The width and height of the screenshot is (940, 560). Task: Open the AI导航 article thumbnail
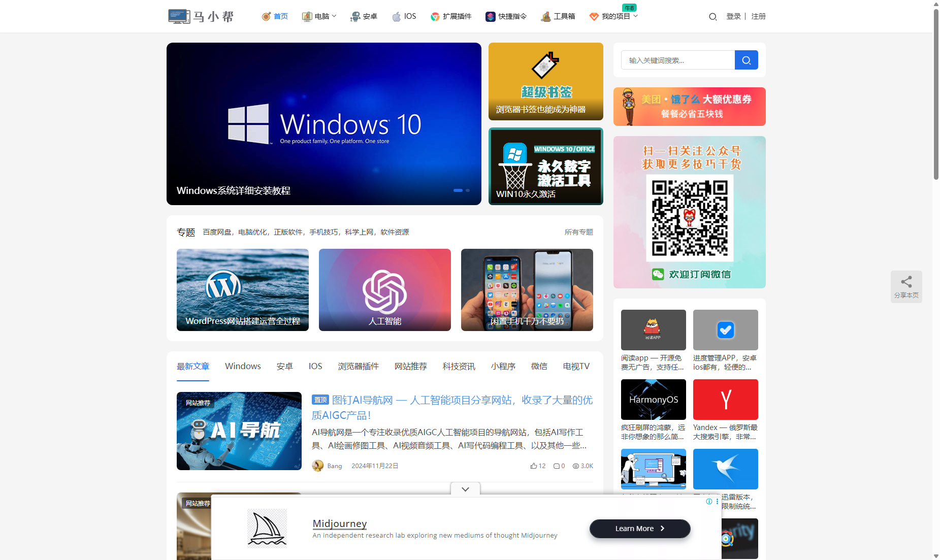[239, 431]
